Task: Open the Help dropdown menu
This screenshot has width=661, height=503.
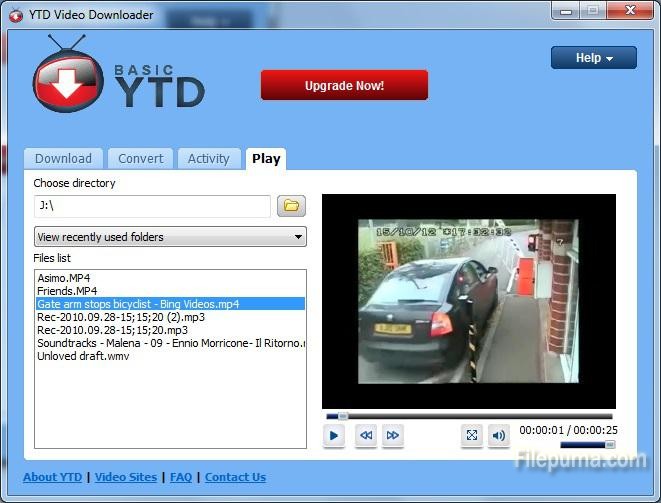Action: pyautogui.click(x=593, y=58)
